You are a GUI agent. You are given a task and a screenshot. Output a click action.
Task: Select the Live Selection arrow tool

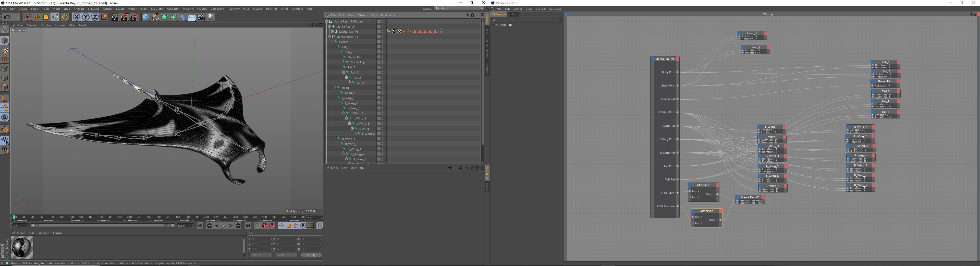(27, 17)
